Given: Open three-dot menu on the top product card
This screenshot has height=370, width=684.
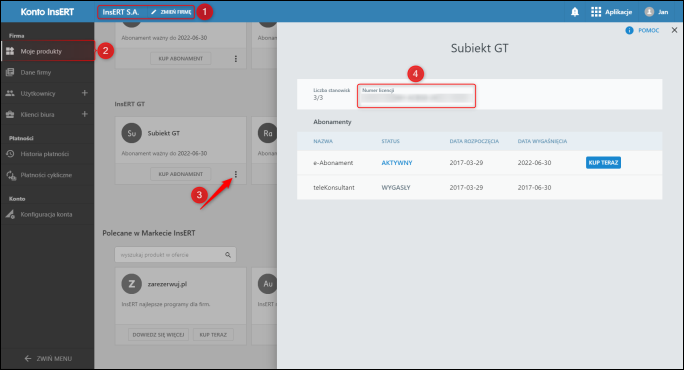Looking at the screenshot, I should click(236, 58).
